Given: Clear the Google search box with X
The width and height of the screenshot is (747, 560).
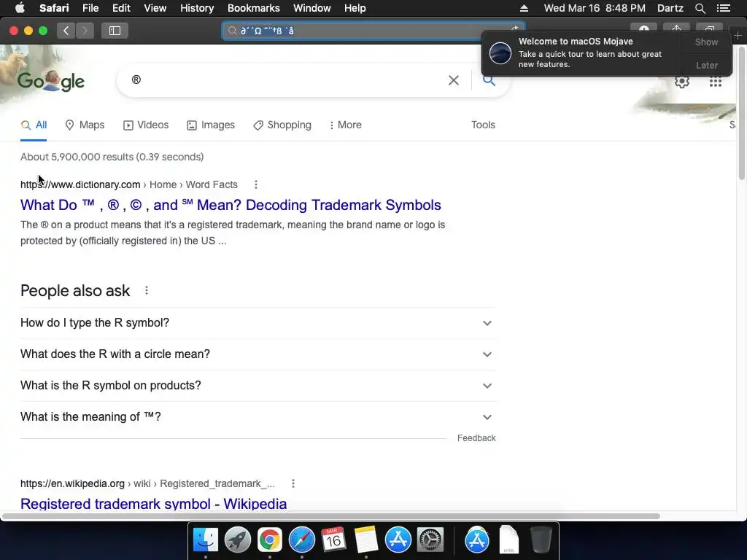Looking at the screenshot, I should coord(454,80).
